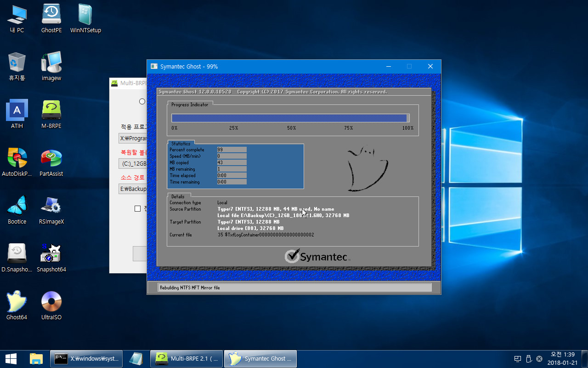Toggle the checkbox in Multi-BRPE window
Image resolution: width=588 pixels, height=368 pixels.
tap(137, 208)
